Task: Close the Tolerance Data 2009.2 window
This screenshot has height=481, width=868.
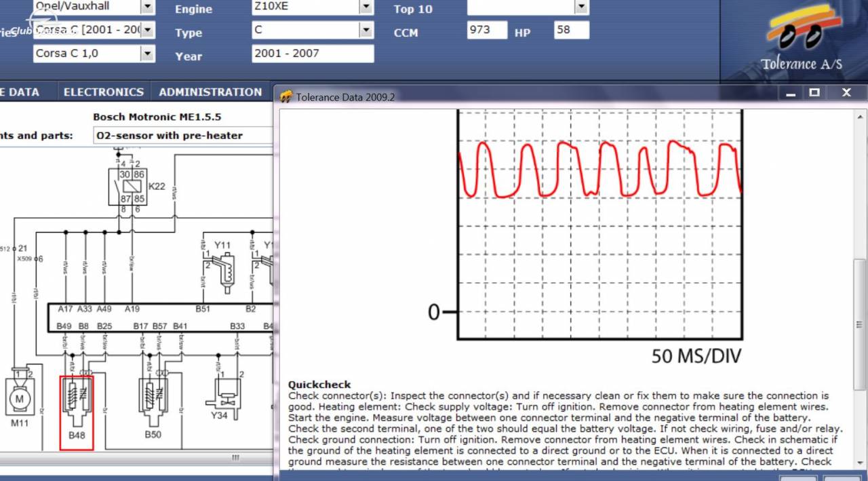Action: [x=846, y=94]
